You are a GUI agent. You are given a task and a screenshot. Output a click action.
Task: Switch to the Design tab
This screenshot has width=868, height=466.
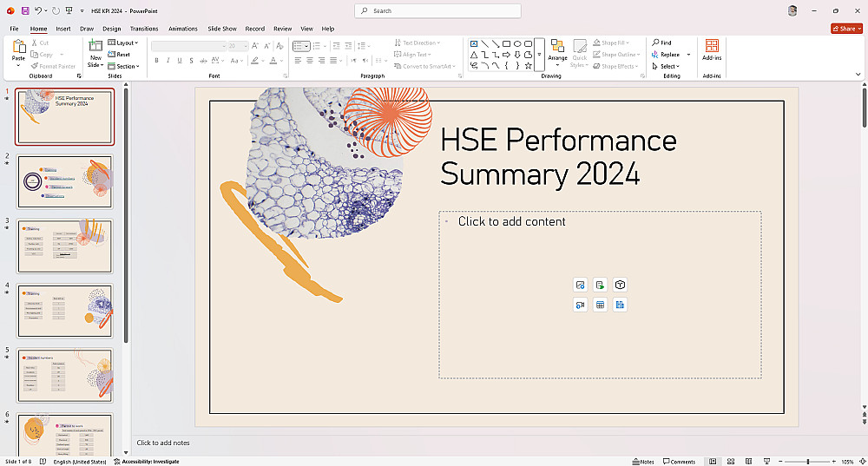(111, 29)
